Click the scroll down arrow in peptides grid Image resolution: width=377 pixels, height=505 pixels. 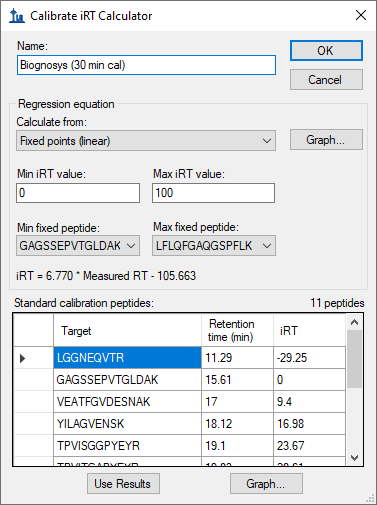click(354, 458)
